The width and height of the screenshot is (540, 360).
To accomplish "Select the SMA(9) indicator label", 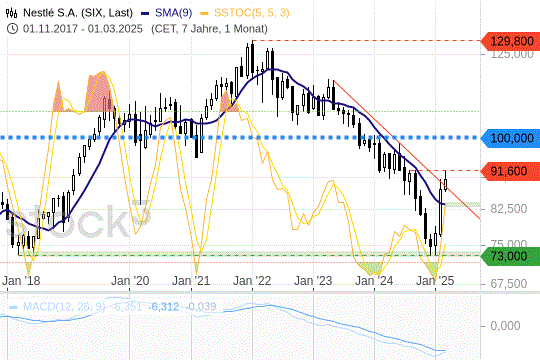I will point(173,13).
